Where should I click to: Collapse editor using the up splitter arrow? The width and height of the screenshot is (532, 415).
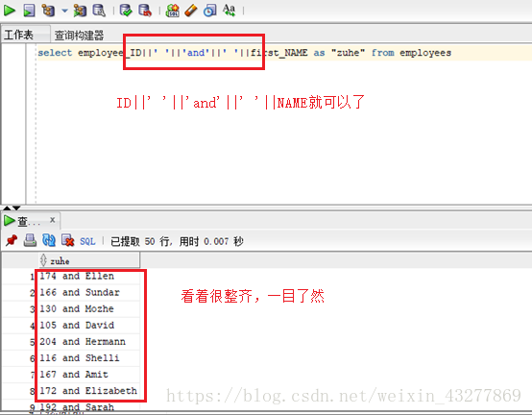[x=7, y=207]
